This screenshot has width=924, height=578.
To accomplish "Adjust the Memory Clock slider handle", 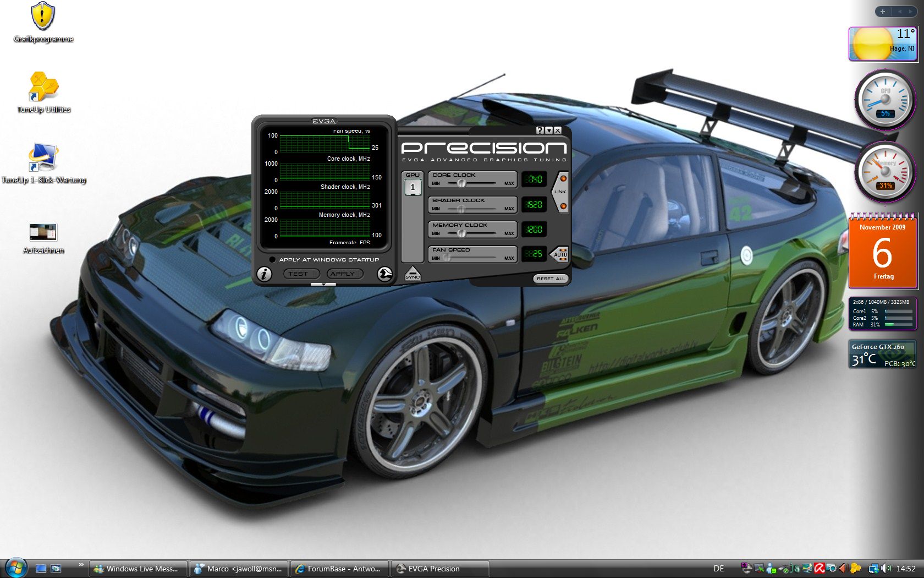I will [x=461, y=233].
